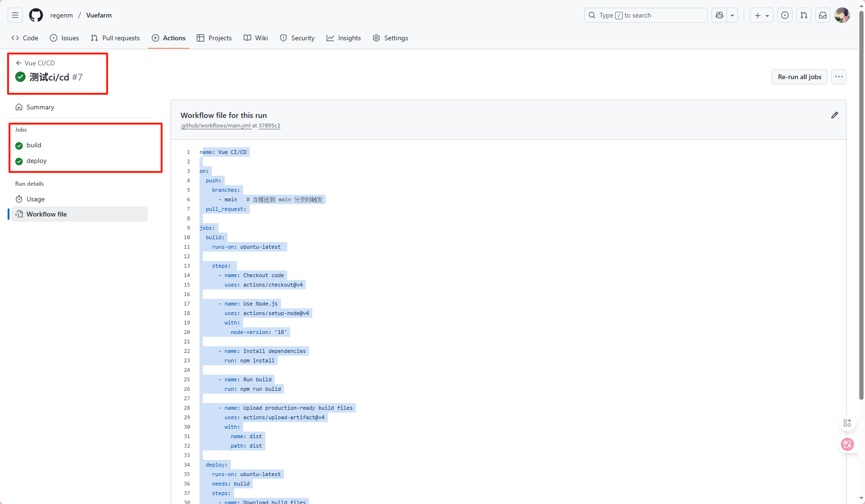Click the floating widget icon above translation
Viewport: 865px width, 504px height.
847,423
